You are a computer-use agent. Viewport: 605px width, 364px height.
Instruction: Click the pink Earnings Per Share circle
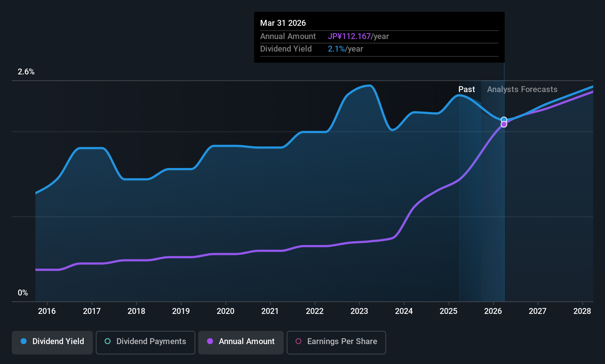298,341
